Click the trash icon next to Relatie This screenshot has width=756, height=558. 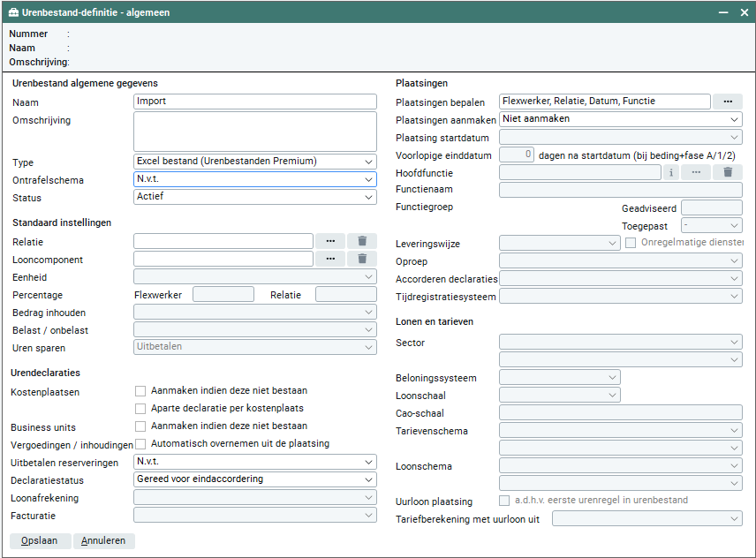coord(362,241)
